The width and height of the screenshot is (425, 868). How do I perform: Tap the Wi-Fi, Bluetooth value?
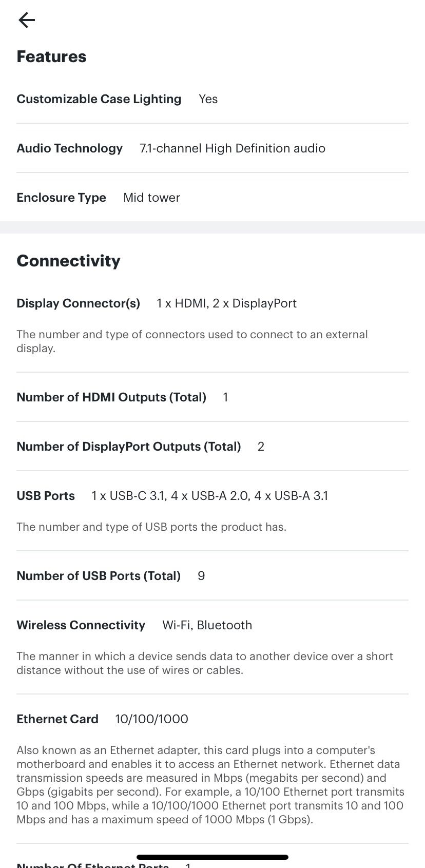click(207, 625)
